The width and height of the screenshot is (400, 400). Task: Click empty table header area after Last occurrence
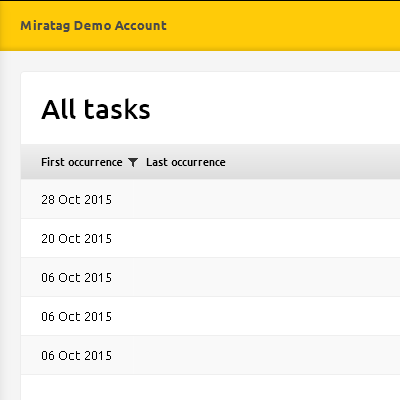(313, 162)
